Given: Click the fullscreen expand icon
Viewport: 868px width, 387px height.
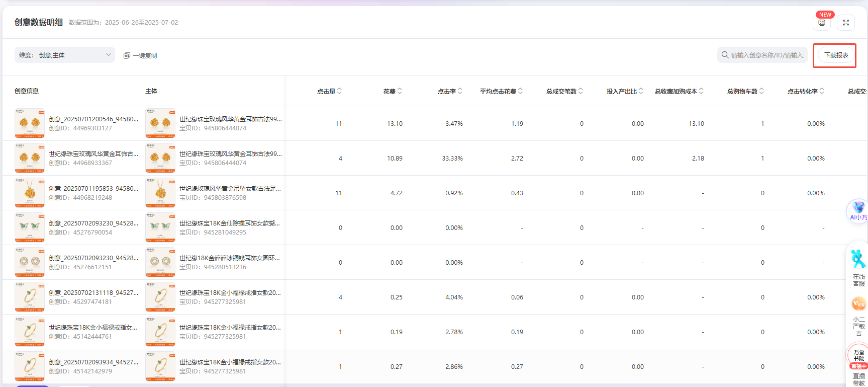Looking at the screenshot, I should 846,23.
